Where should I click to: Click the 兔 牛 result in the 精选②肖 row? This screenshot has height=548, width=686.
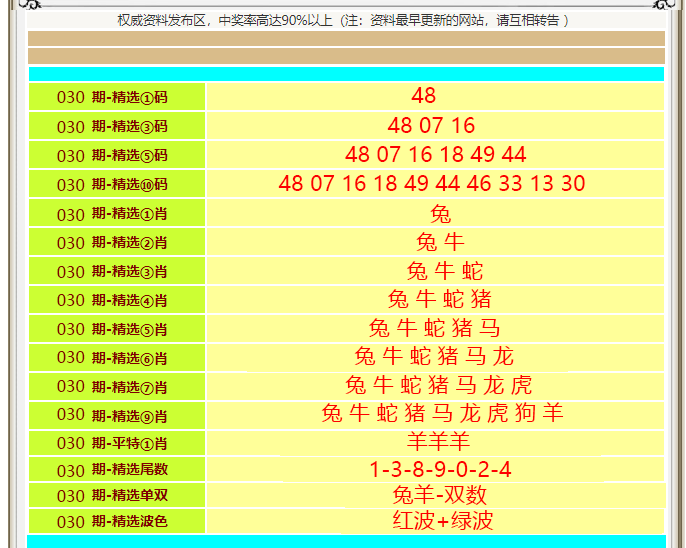pos(440,242)
